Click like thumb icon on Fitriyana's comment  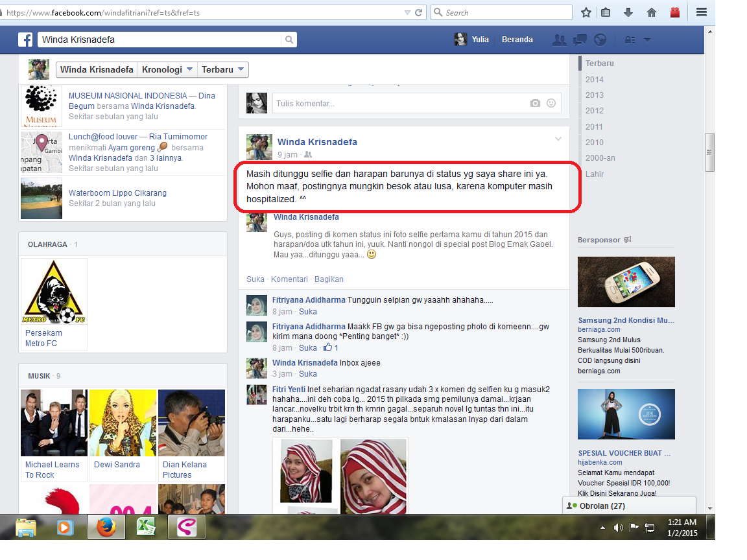coord(327,347)
